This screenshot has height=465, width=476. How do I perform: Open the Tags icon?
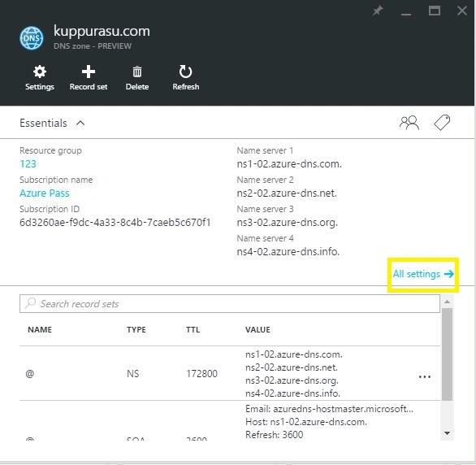(x=442, y=123)
